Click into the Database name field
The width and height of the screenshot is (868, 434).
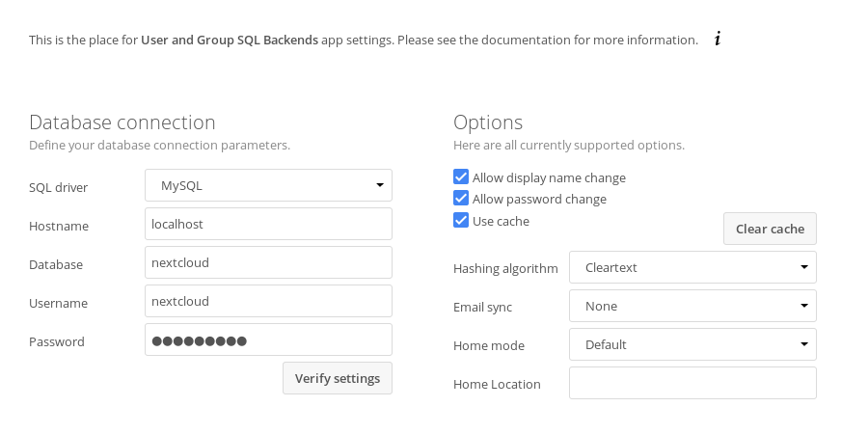[268, 262]
